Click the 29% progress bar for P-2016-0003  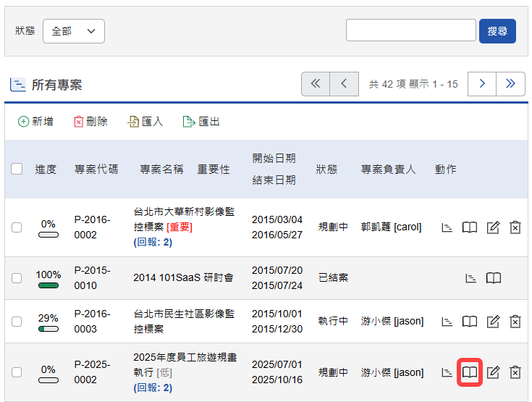pos(48,329)
